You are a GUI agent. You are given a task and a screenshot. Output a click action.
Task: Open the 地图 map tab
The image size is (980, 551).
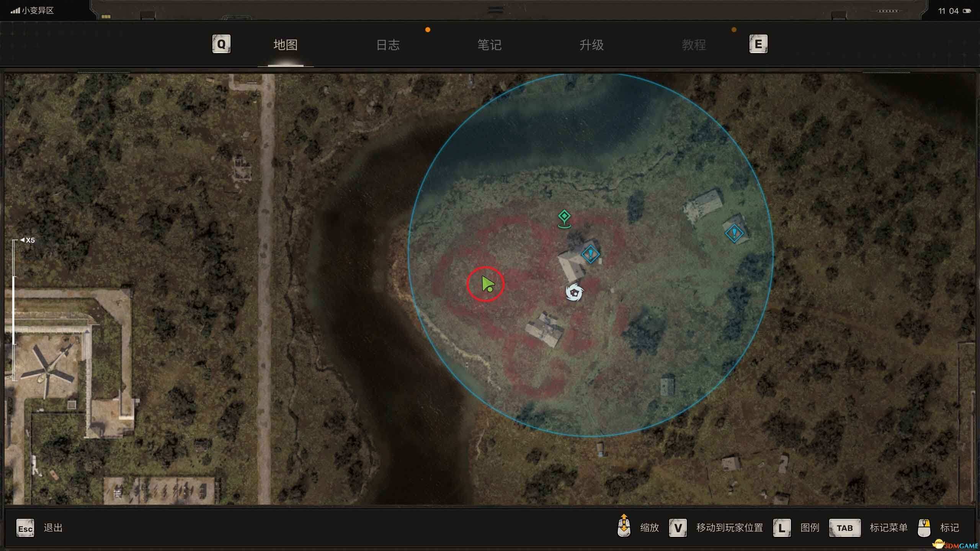pos(286,45)
